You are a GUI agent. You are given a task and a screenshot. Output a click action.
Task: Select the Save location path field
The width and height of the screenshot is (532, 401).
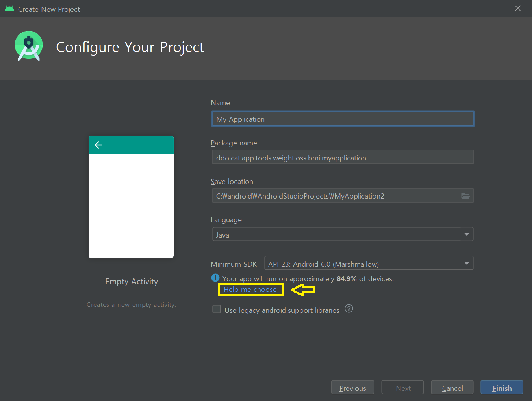click(335, 196)
